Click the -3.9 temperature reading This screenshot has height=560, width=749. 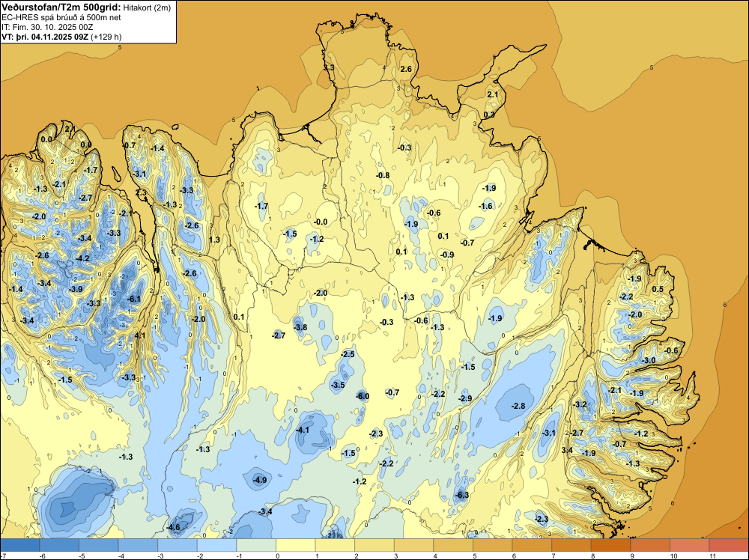click(x=76, y=289)
